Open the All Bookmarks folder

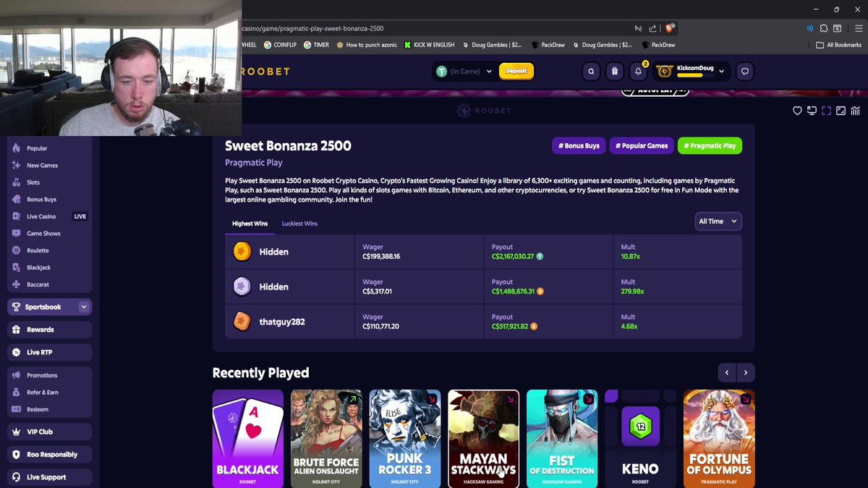pos(838,45)
